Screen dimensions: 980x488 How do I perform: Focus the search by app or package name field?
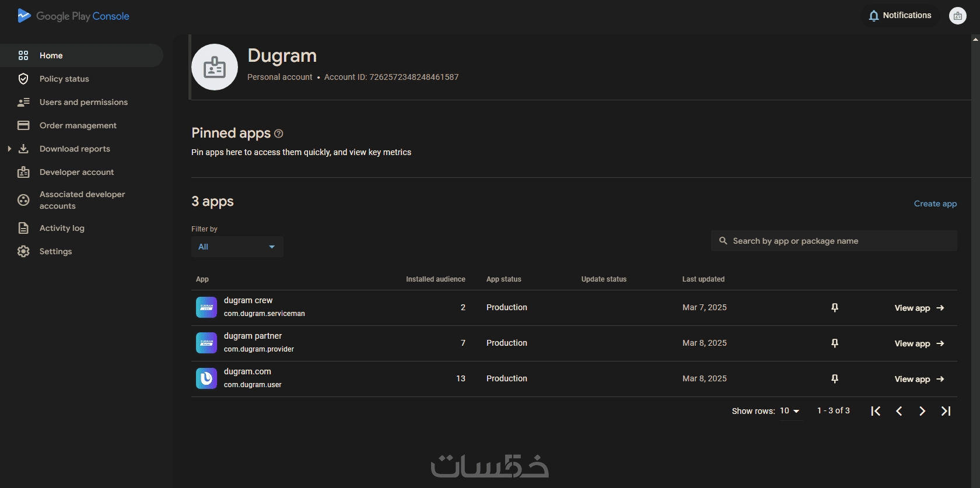coord(834,241)
